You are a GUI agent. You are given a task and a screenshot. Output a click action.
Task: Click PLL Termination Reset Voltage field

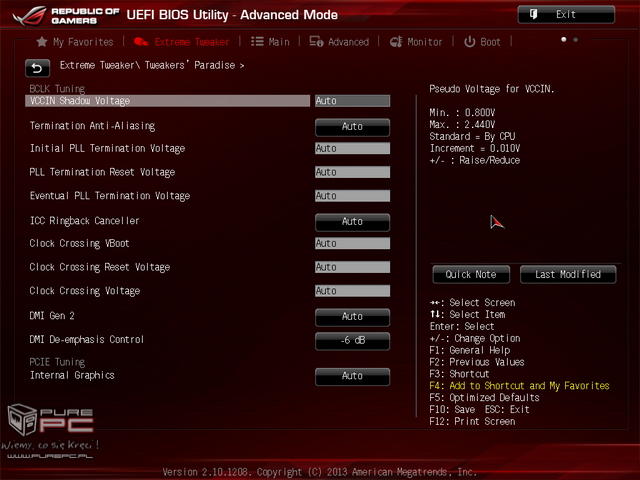(352, 172)
